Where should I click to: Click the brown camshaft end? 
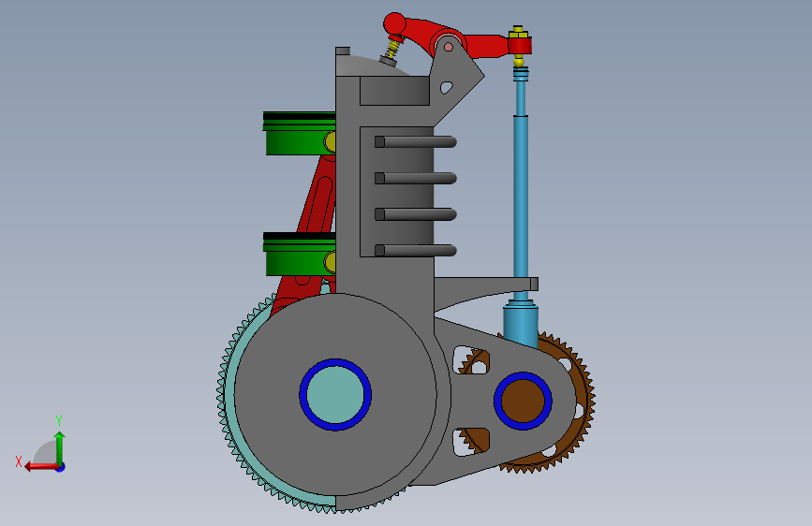pyautogui.click(x=523, y=401)
